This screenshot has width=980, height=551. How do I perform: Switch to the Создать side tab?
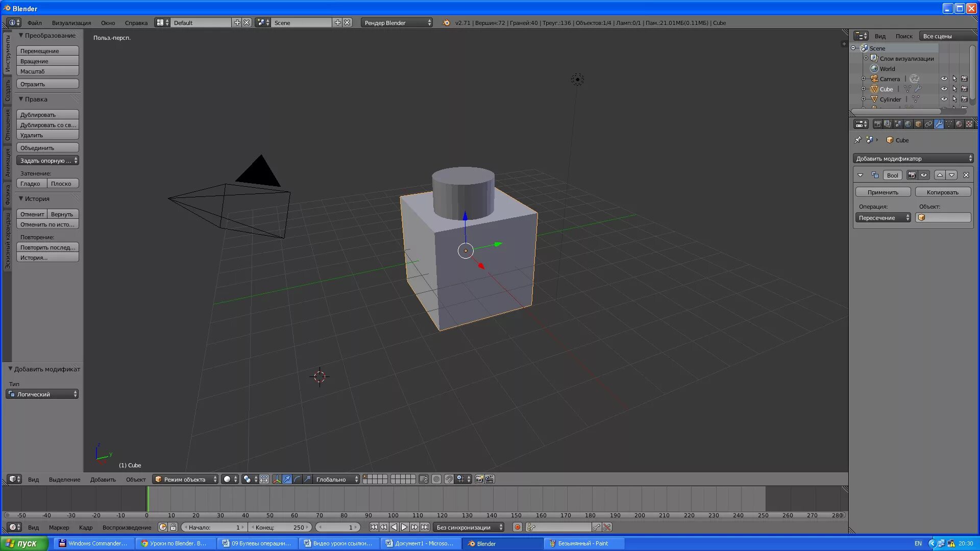pos(7,91)
